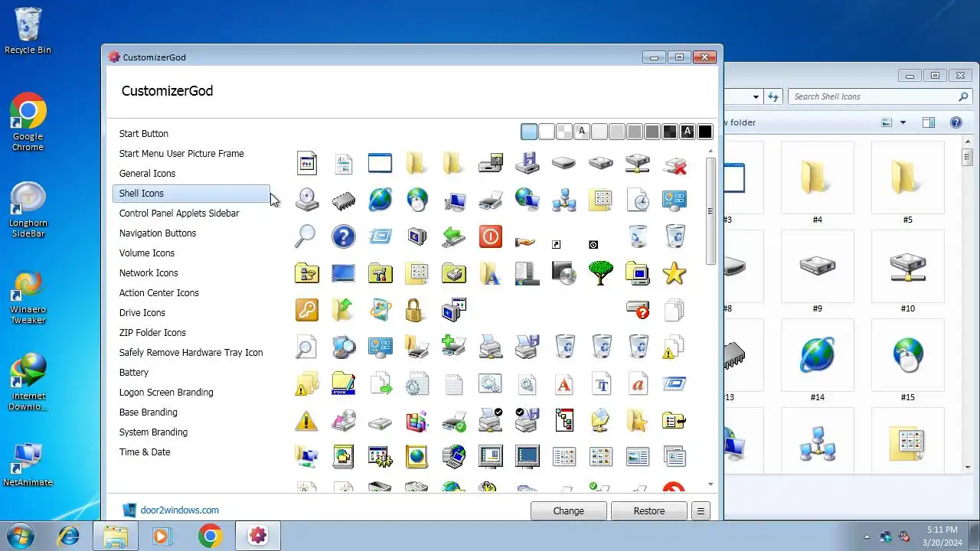Open Network Icons category
Screen dimensions: 980x551
[x=149, y=272]
